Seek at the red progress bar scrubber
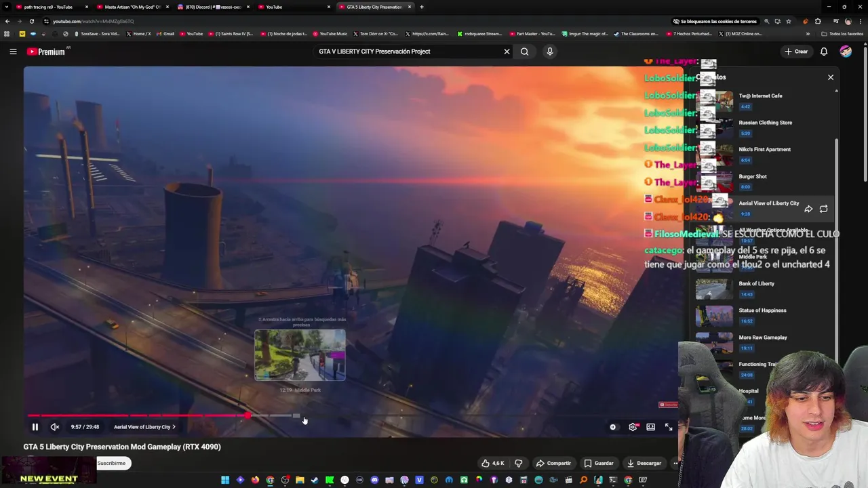 248,415
